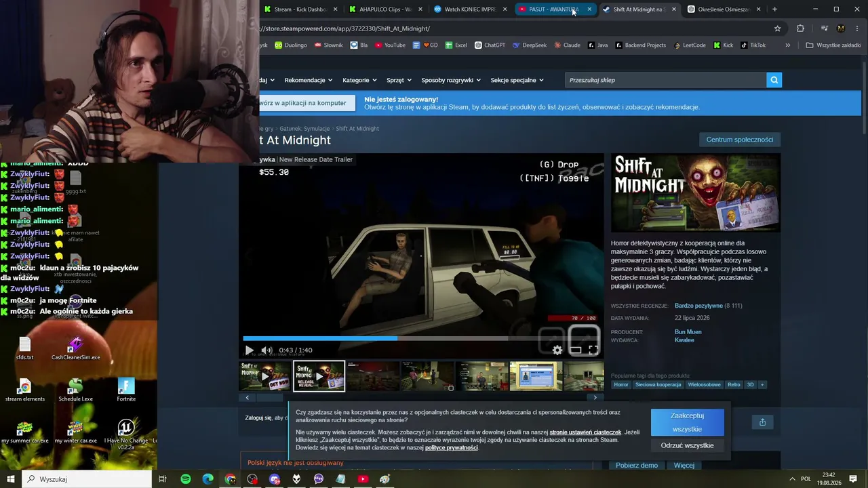The height and width of the screenshot is (488, 868).
Task: Open the Chrome profile avatar
Action: click(x=841, y=28)
